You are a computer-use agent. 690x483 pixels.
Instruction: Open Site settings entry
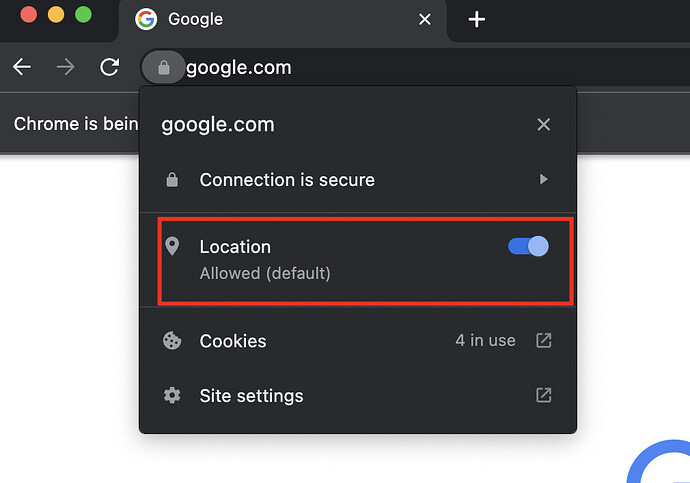click(251, 395)
